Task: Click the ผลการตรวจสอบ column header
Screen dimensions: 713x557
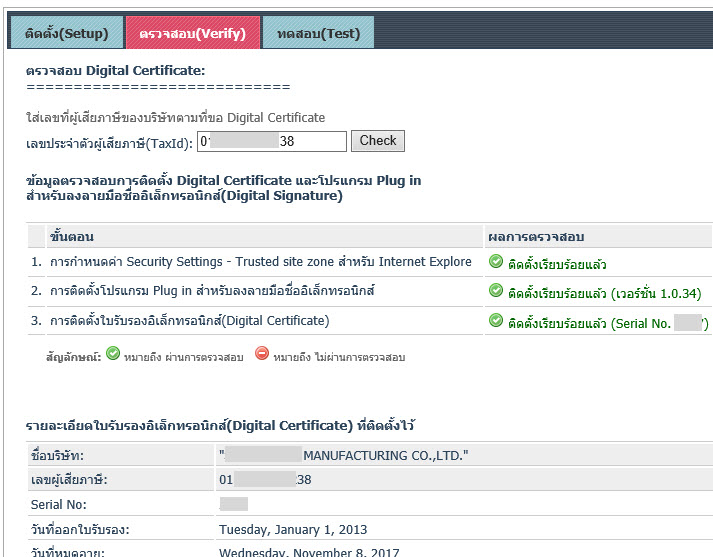Action: click(598, 236)
